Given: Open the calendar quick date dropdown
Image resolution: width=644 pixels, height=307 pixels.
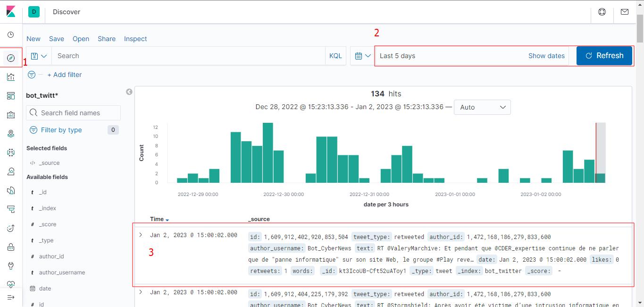Looking at the screenshot, I should coord(362,56).
